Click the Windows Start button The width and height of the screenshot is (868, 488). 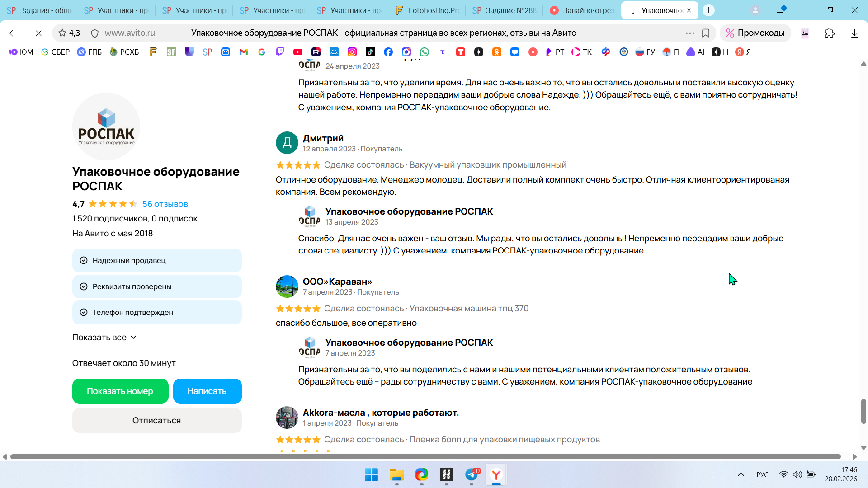click(371, 474)
